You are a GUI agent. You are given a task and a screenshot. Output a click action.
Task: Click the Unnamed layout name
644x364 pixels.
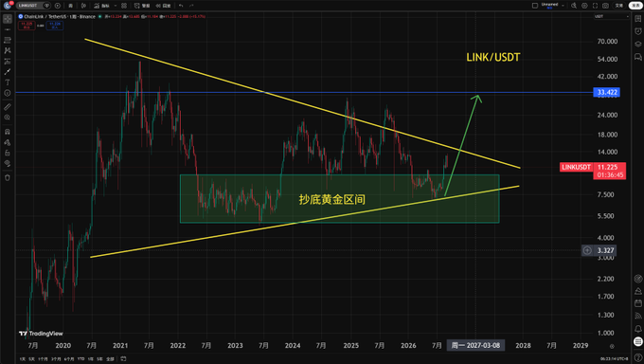pos(549,6)
